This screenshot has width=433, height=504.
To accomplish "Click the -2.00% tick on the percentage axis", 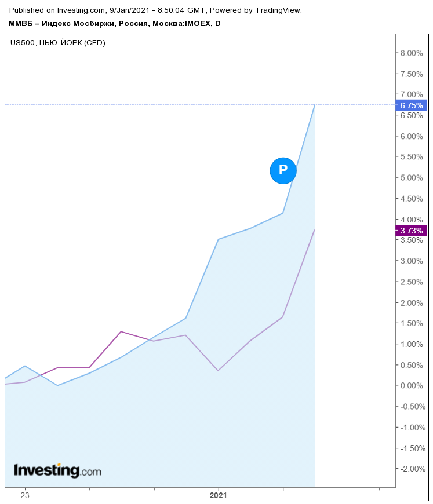I will (x=410, y=469).
